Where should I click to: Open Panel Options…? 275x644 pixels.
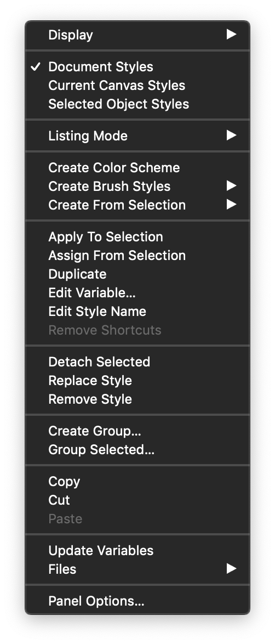(x=137, y=601)
